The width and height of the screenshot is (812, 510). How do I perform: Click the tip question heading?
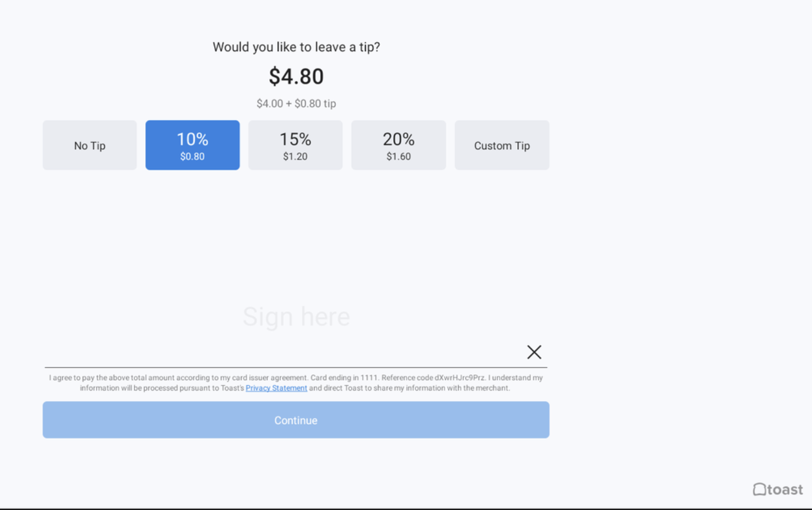point(296,47)
